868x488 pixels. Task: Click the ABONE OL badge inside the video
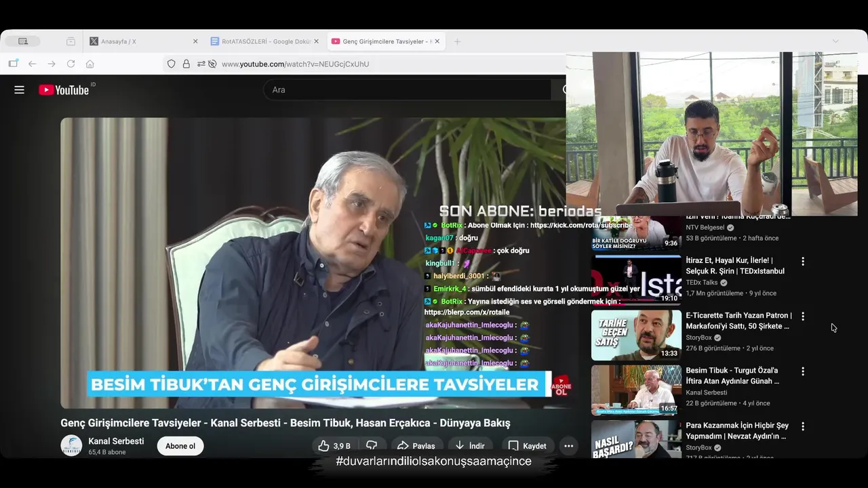pyautogui.click(x=561, y=386)
